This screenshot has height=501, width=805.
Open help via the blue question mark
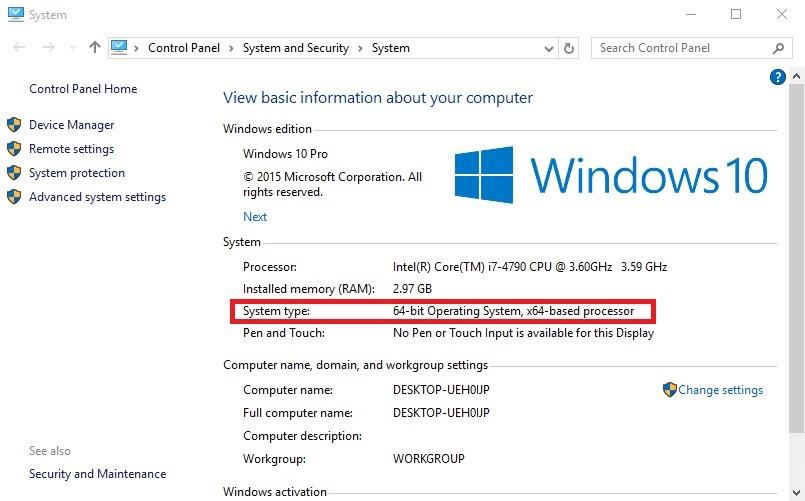point(777,77)
